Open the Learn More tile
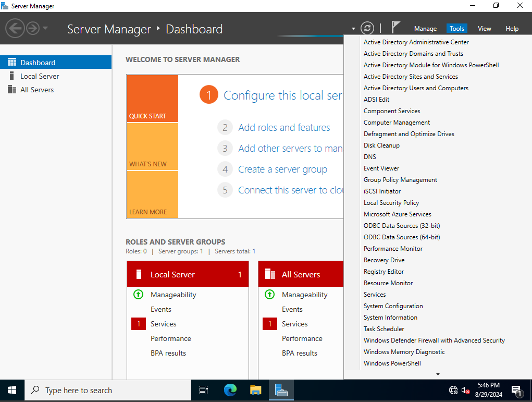This screenshot has height=402, width=532. [x=152, y=194]
